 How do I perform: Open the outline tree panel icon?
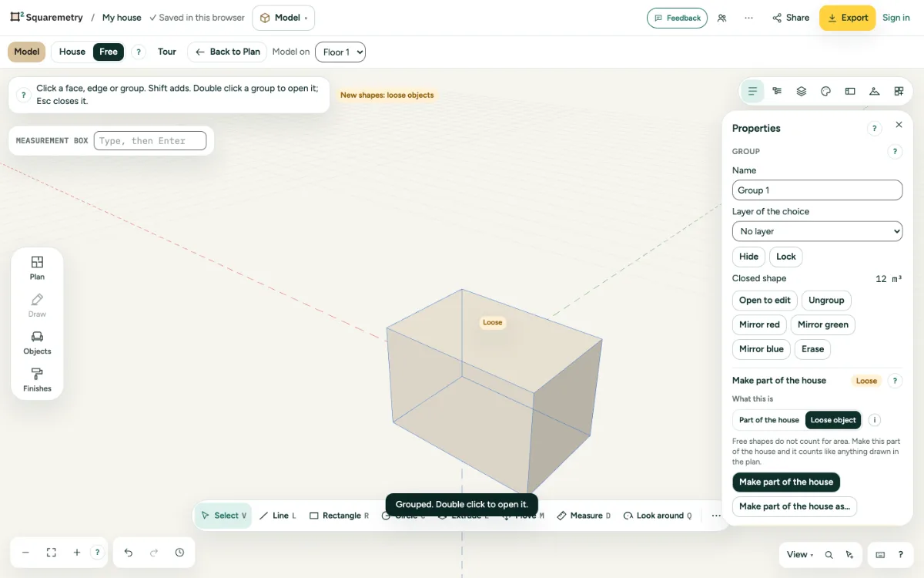coord(777,91)
